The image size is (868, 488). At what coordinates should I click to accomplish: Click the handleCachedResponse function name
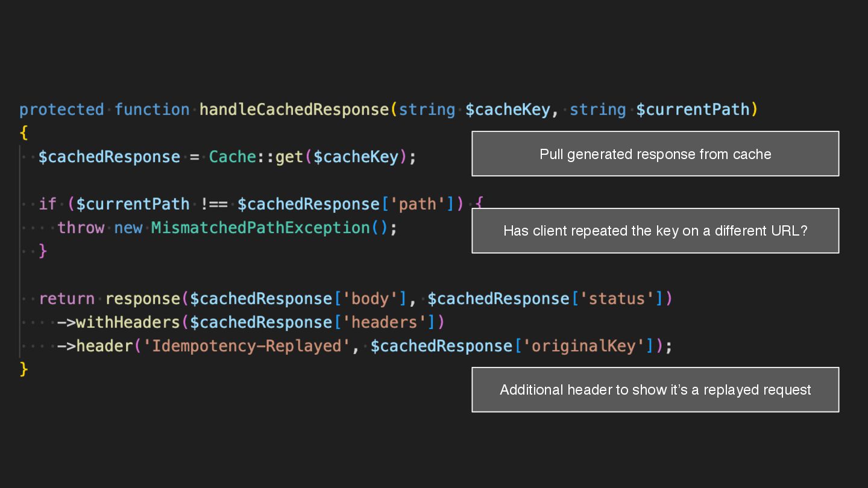pyautogui.click(x=294, y=110)
